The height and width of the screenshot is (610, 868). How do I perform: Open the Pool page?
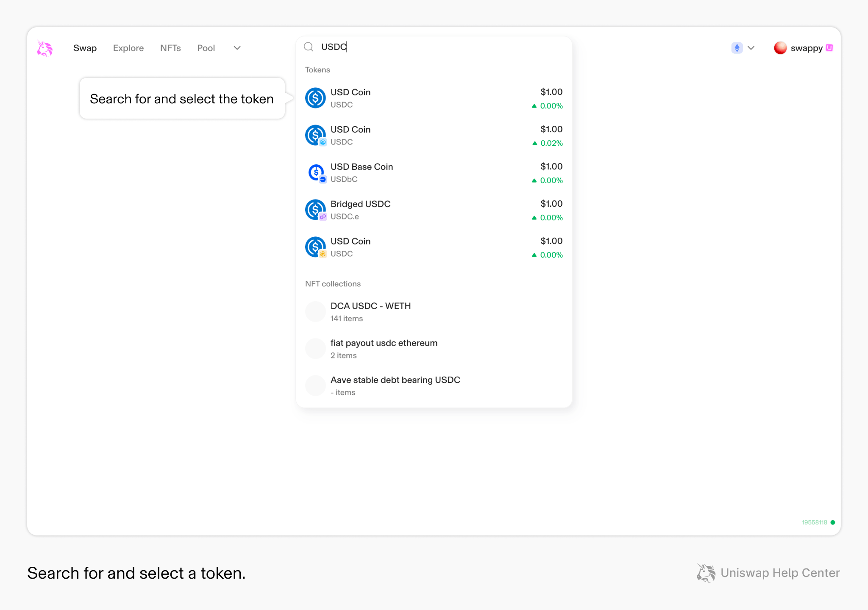tap(206, 48)
